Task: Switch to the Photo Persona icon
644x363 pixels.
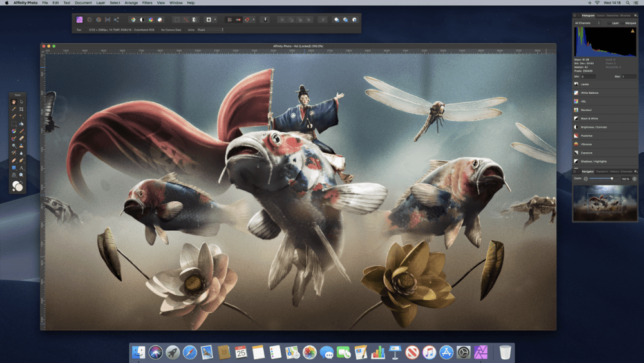Action: (80, 19)
